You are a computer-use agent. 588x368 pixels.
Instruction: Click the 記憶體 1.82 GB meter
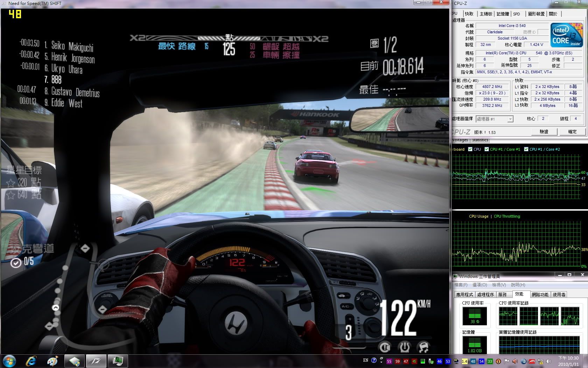475,345
